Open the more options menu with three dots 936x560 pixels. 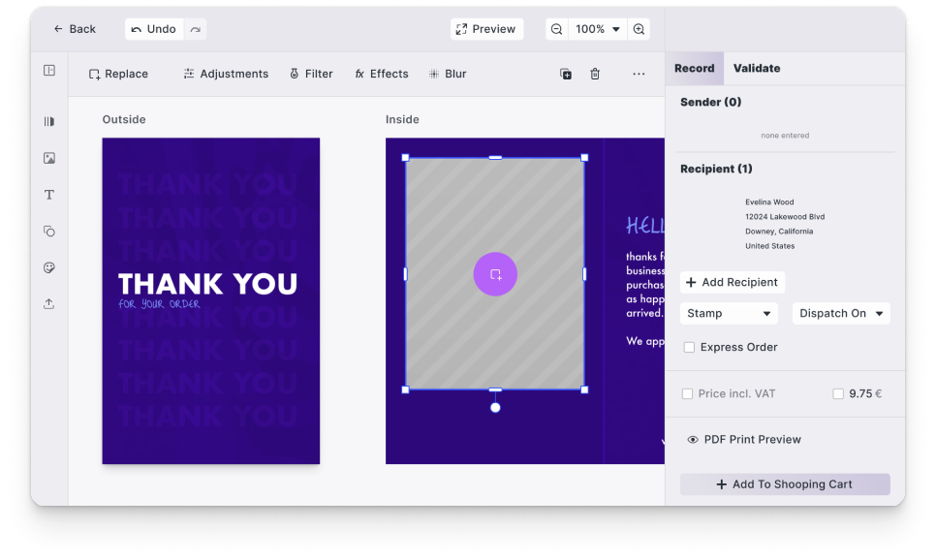[638, 74]
